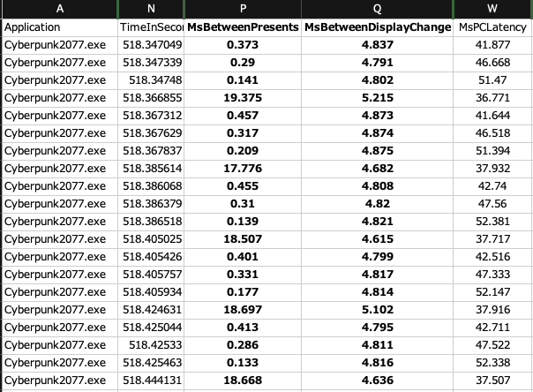Select latency cell 36.771

tap(492, 98)
